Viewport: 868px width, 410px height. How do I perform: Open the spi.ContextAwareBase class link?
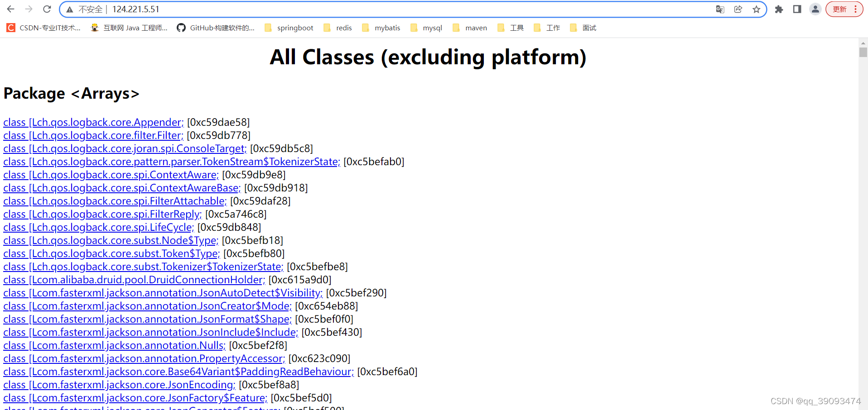point(122,188)
